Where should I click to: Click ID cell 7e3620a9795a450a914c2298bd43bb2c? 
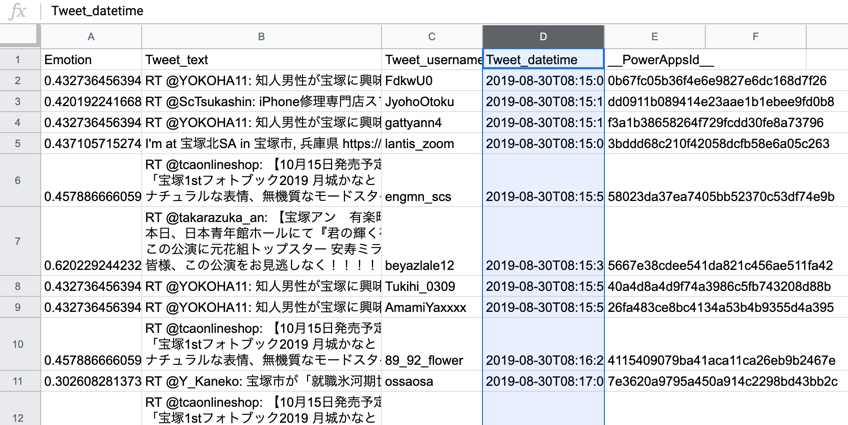pos(723,381)
